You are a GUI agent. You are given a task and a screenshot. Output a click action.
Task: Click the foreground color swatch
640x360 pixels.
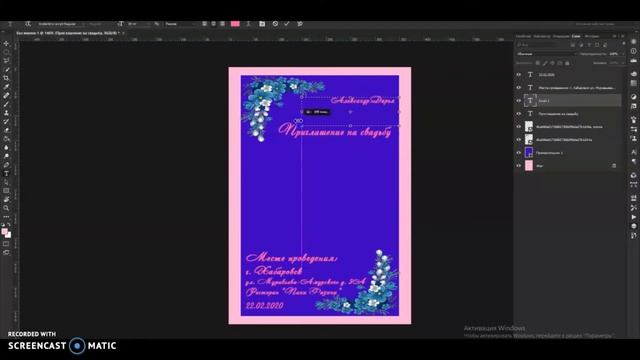4,232
